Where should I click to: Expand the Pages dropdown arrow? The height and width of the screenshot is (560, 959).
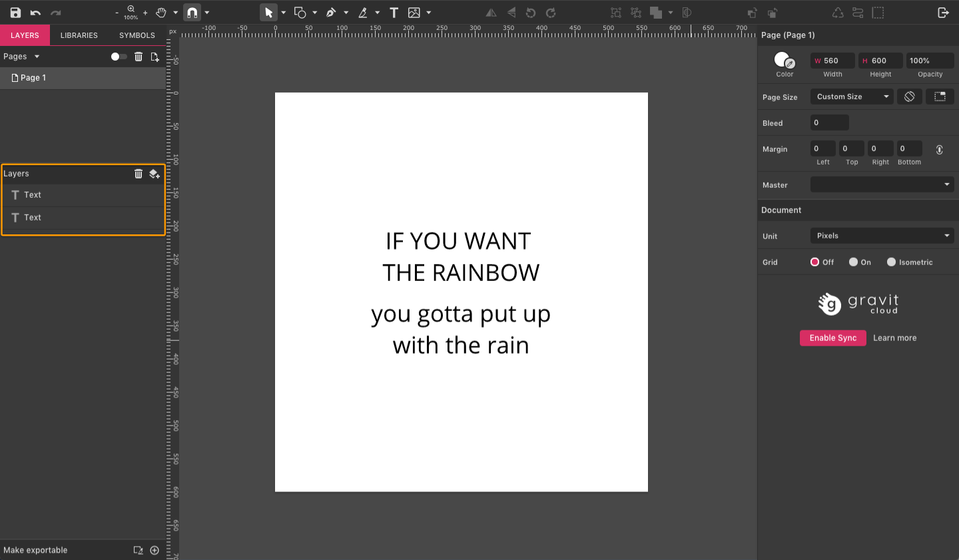click(x=37, y=57)
